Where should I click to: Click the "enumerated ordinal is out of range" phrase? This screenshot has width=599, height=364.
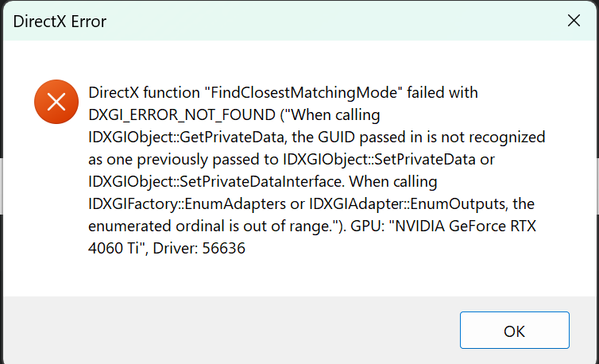[209, 226]
